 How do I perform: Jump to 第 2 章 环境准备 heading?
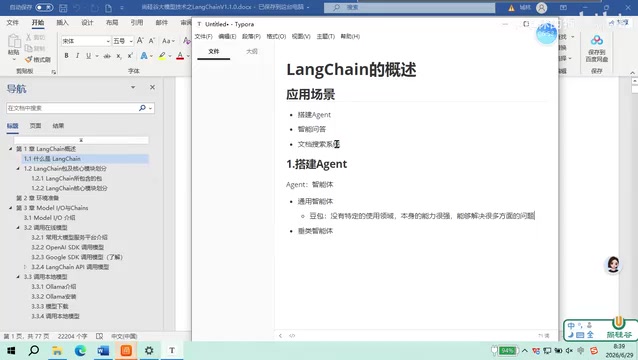37,198
